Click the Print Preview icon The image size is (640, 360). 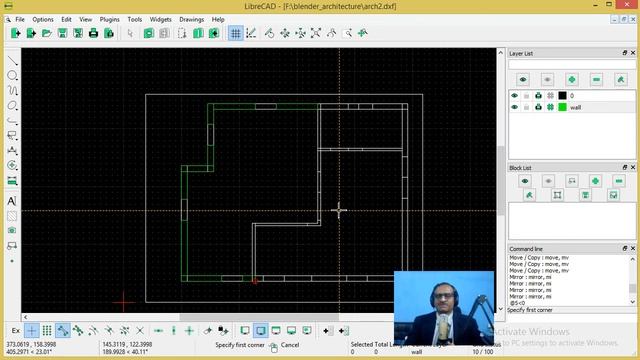coord(109,33)
